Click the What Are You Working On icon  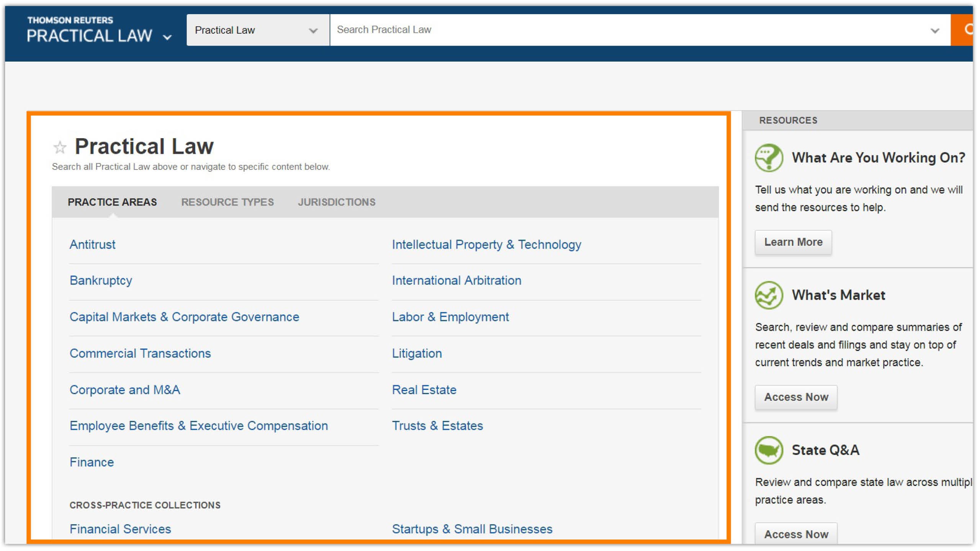point(769,158)
